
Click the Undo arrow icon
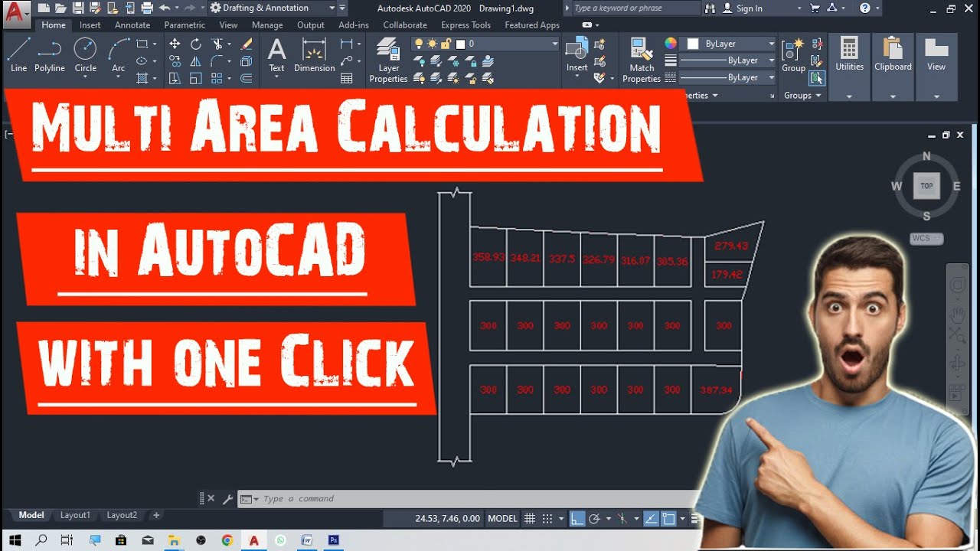pyautogui.click(x=164, y=8)
